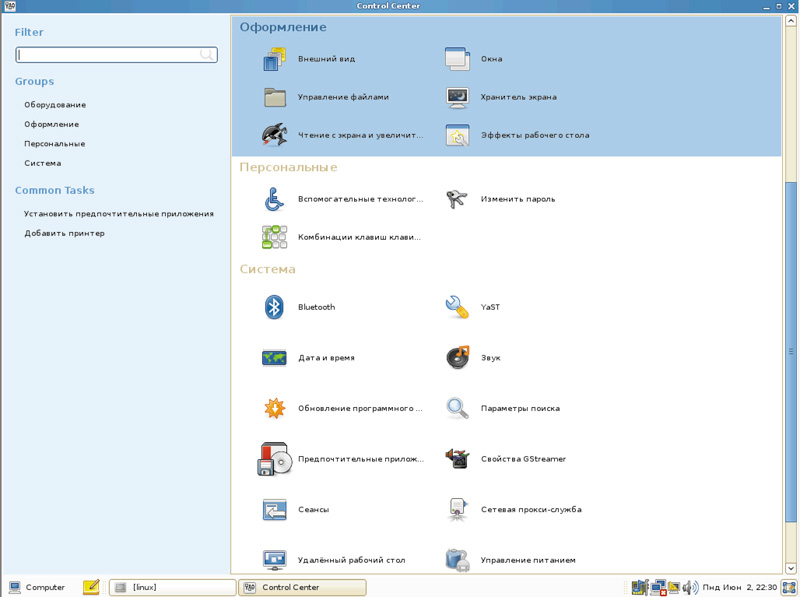
Task: Open Внешний вид appearance icon
Action: point(274,59)
